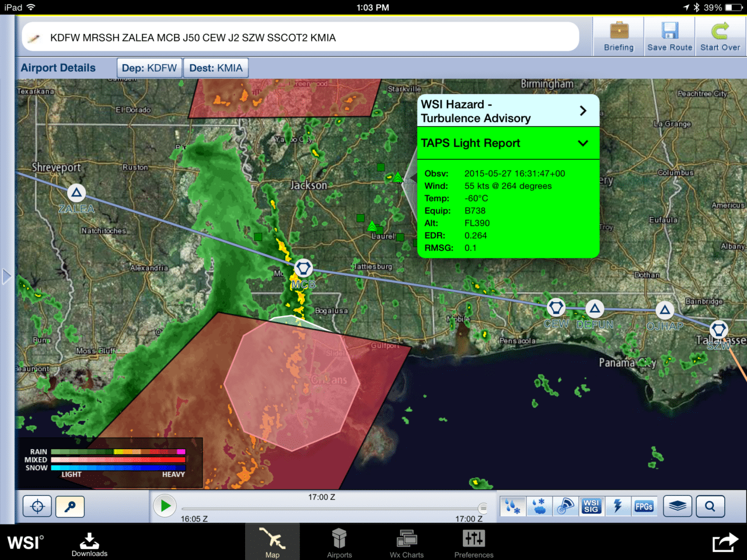This screenshot has height=560, width=747.
Task: Click the MIXED precipitation color scale
Action: (118, 460)
